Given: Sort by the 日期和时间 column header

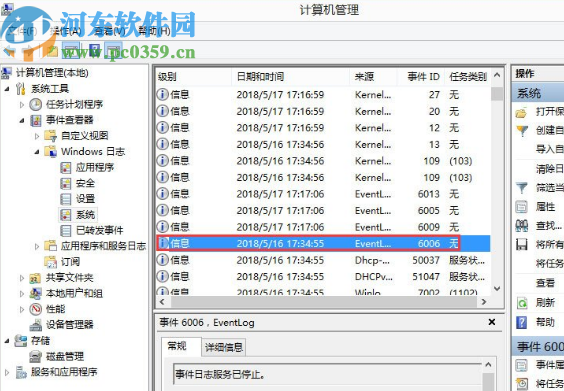Looking at the screenshot, I should pos(291,77).
